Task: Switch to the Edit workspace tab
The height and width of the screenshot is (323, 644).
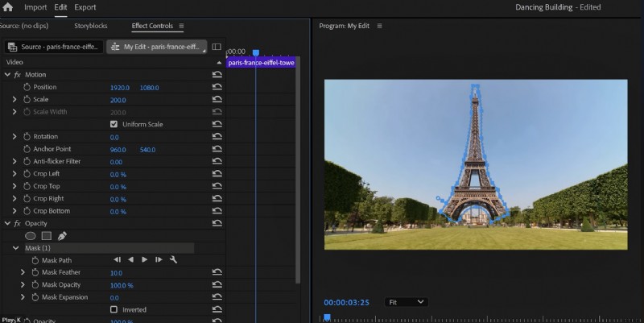Action: tap(61, 7)
